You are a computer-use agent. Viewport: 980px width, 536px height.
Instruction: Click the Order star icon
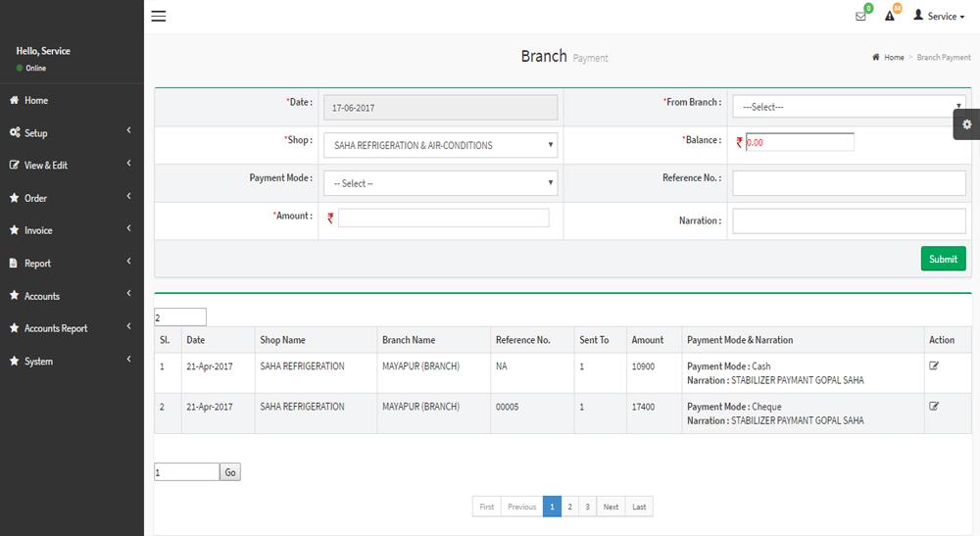(x=14, y=197)
